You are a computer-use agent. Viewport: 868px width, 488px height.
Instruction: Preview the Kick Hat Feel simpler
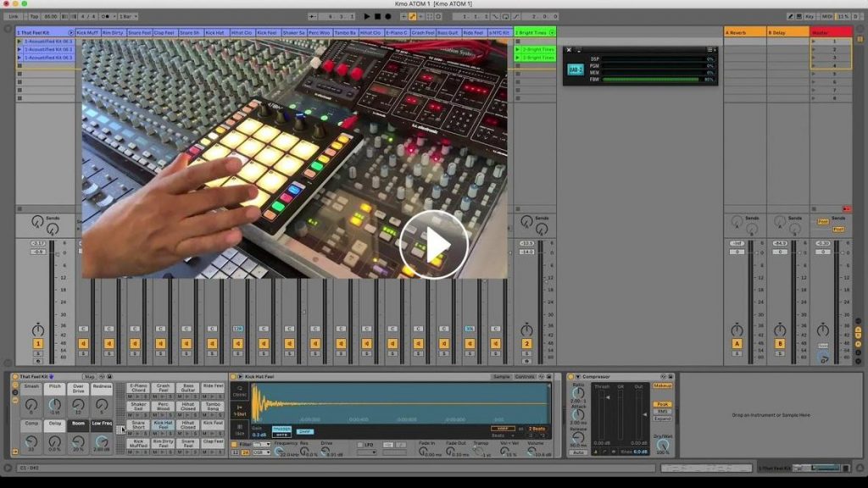(240, 377)
